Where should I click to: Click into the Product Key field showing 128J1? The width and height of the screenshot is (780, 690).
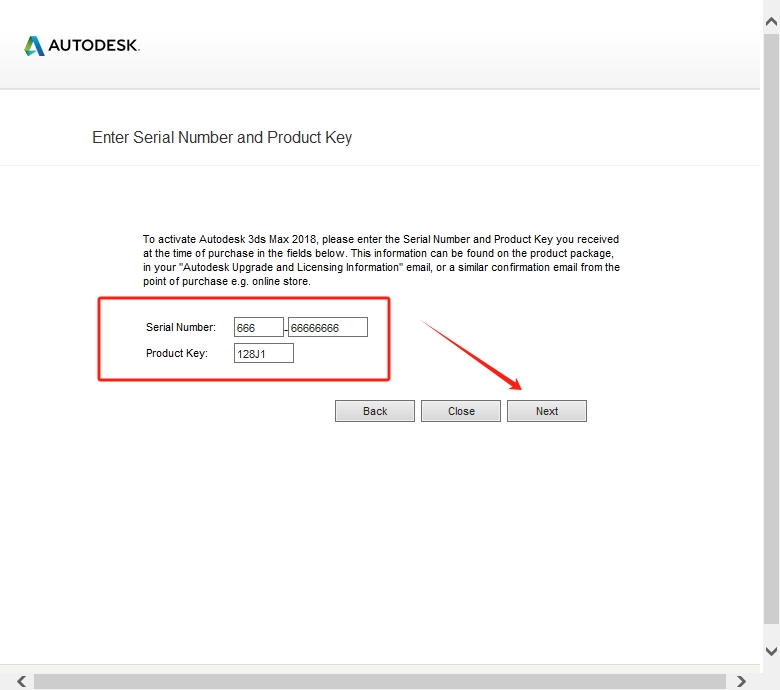pyautogui.click(x=263, y=353)
